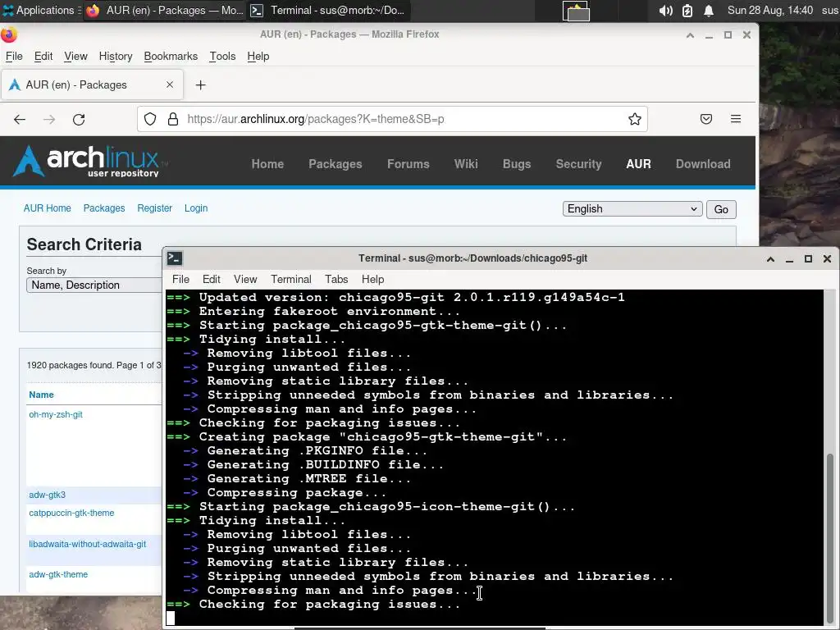Open Firefox File menu
Viewport: 840px width, 630px height.
pos(14,57)
